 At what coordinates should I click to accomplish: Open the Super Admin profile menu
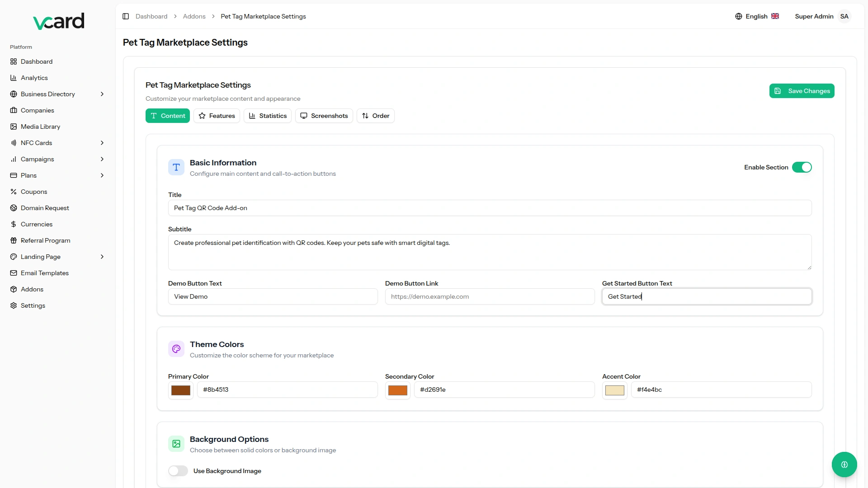pyautogui.click(x=822, y=16)
